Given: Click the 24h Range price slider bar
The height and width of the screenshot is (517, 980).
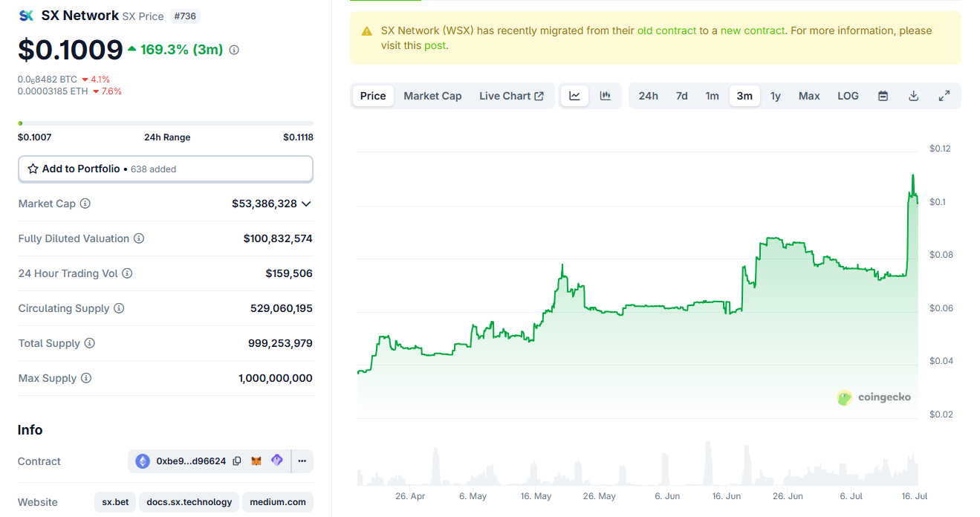Looking at the screenshot, I should tap(166, 123).
